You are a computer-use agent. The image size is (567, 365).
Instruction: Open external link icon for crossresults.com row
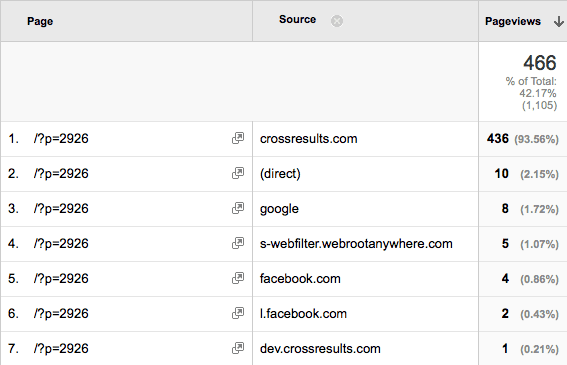[238, 138]
